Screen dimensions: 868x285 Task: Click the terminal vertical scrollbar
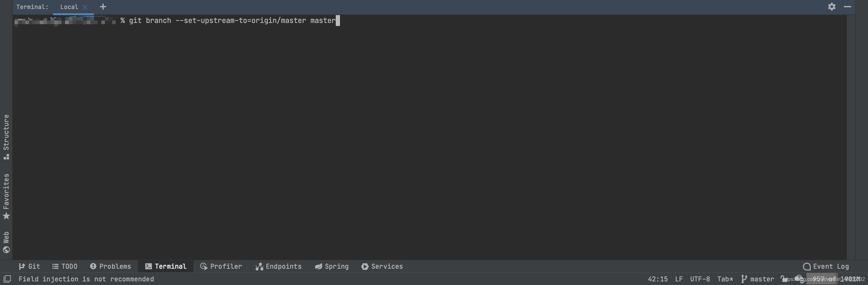[851, 137]
